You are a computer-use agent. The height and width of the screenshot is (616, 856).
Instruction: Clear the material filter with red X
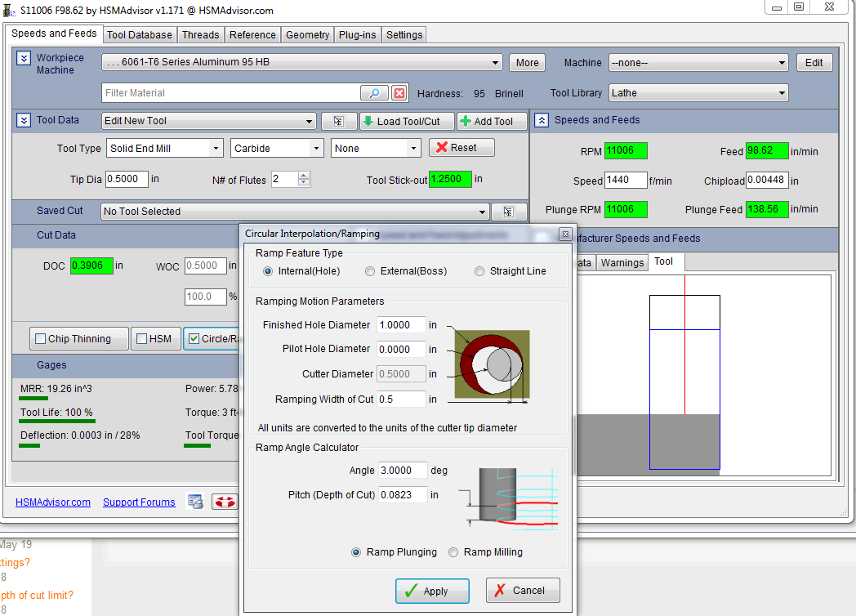(x=399, y=93)
